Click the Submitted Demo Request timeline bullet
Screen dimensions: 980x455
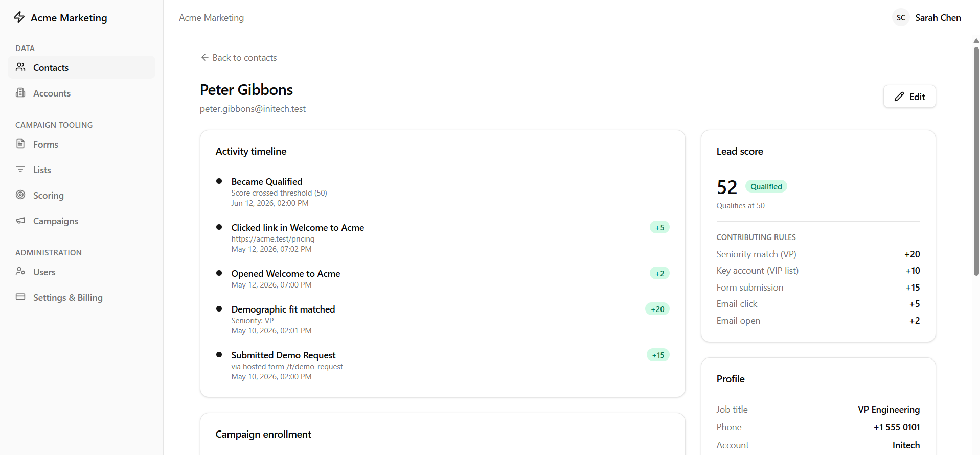point(219,354)
